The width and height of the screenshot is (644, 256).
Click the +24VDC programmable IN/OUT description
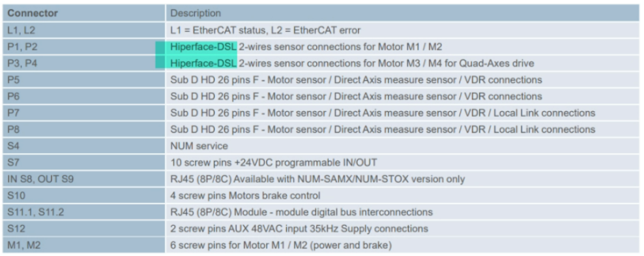(x=274, y=163)
